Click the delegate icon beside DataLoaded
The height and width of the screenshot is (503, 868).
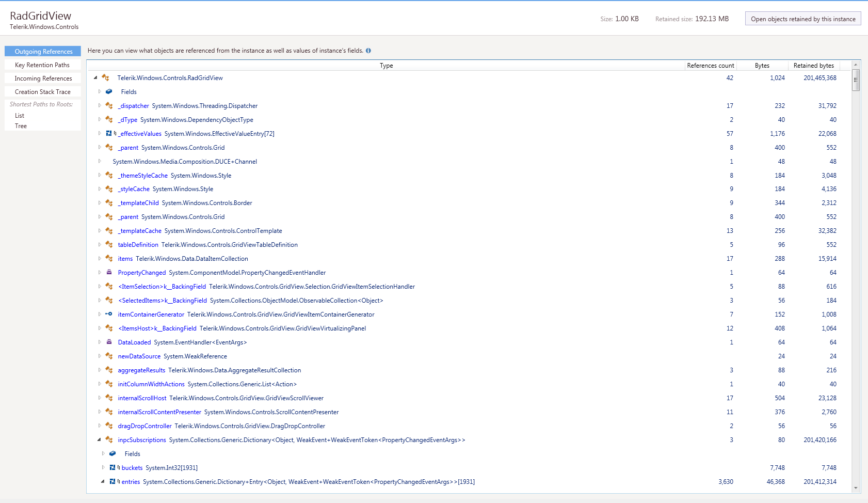coord(109,342)
